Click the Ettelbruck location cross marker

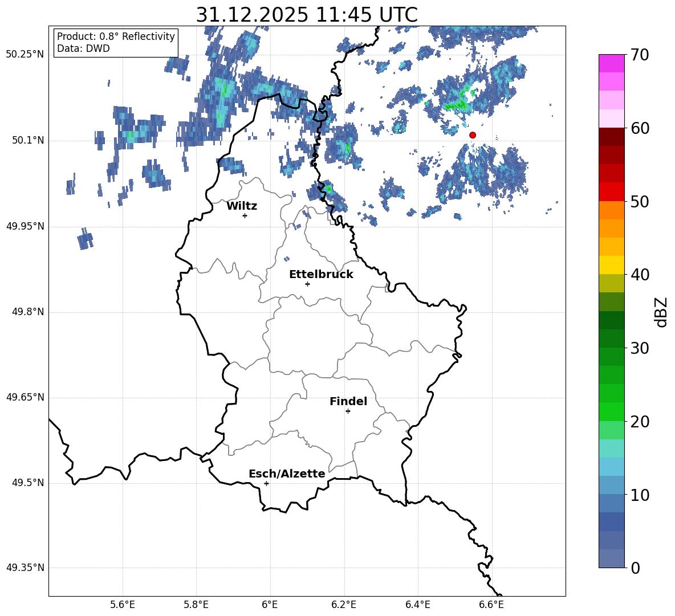(307, 284)
